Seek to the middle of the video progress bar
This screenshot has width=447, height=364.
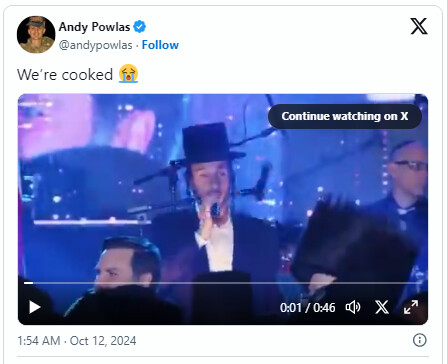223,283
